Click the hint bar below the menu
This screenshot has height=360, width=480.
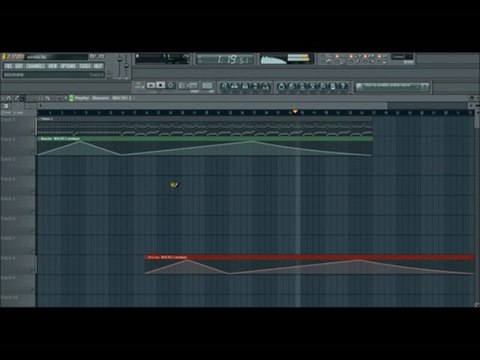pyautogui.click(x=53, y=75)
